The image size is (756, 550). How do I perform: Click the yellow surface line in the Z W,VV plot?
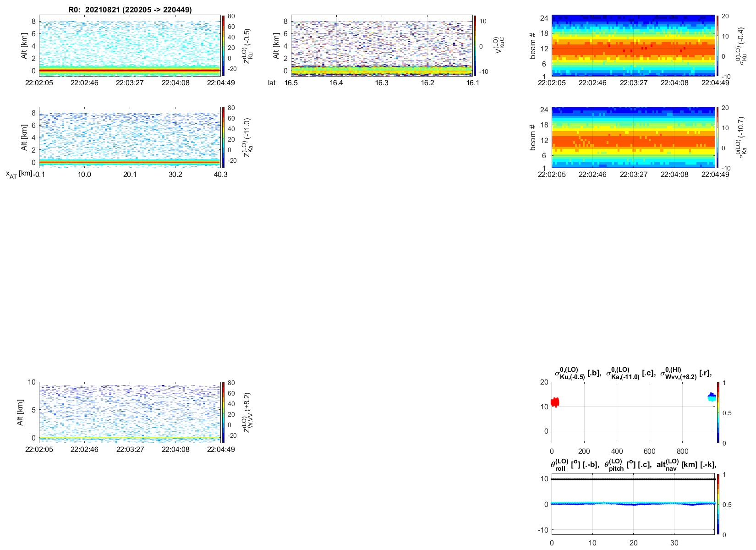(130, 438)
